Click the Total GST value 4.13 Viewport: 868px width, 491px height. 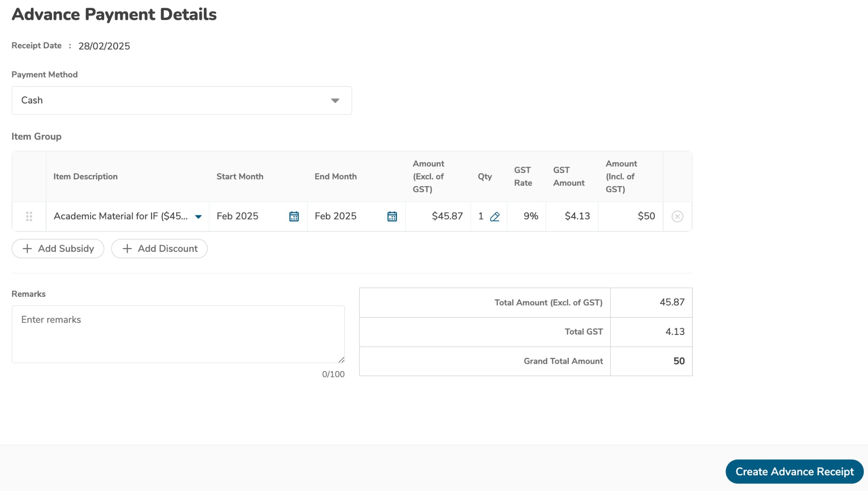click(675, 332)
